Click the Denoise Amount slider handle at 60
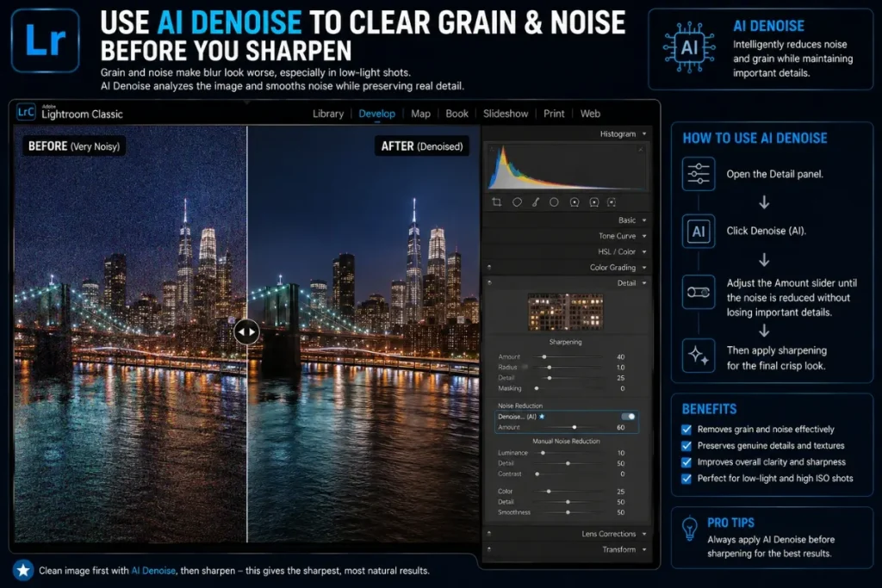The height and width of the screenshot is (588, 882). 575,427
